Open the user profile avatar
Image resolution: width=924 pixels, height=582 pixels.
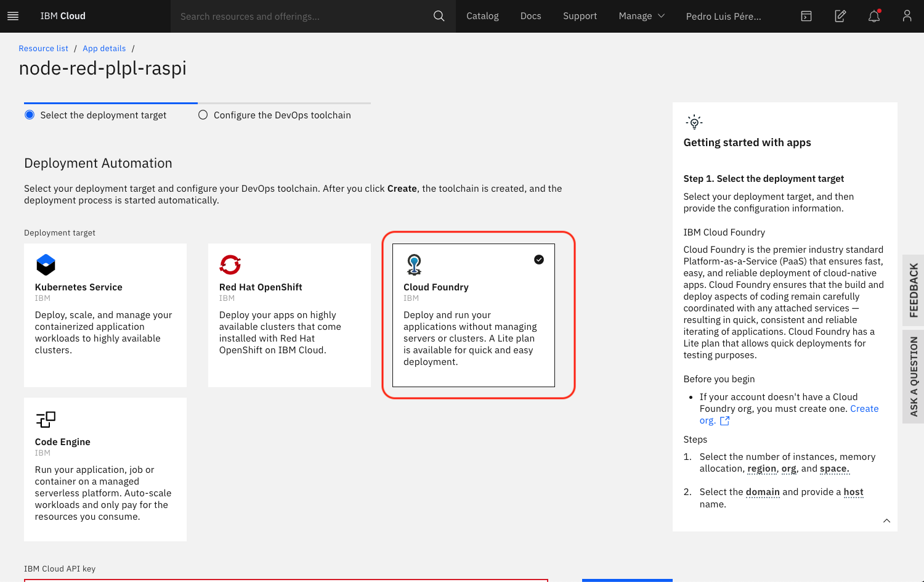tap(907, 16)
